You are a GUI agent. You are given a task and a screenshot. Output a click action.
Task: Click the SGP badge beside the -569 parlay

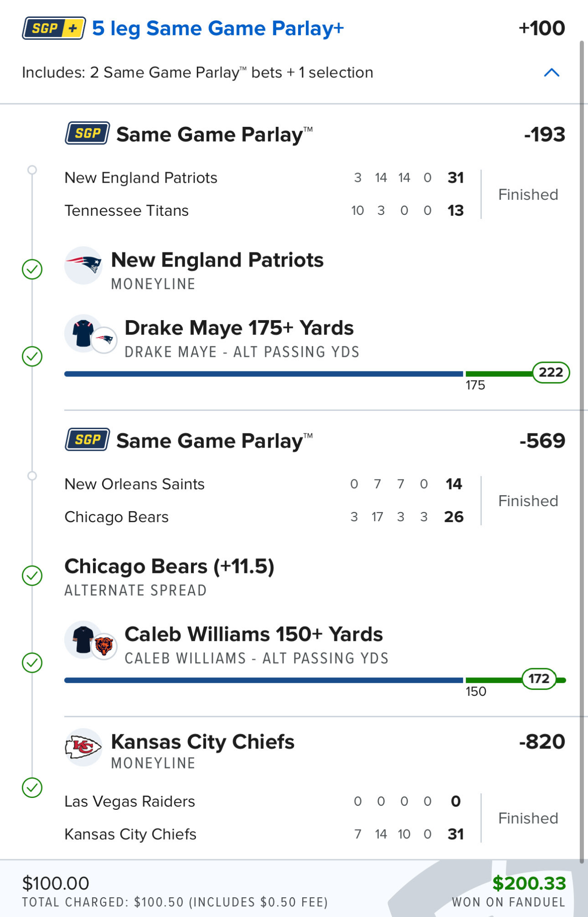pyautogui.click(x=87, y=440)
